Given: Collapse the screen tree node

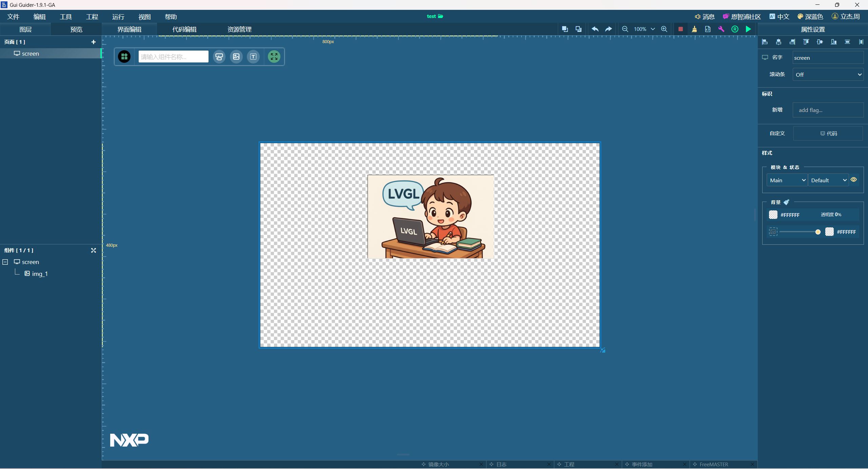Looking at the screenshot, I should click(x=5, y=262).
